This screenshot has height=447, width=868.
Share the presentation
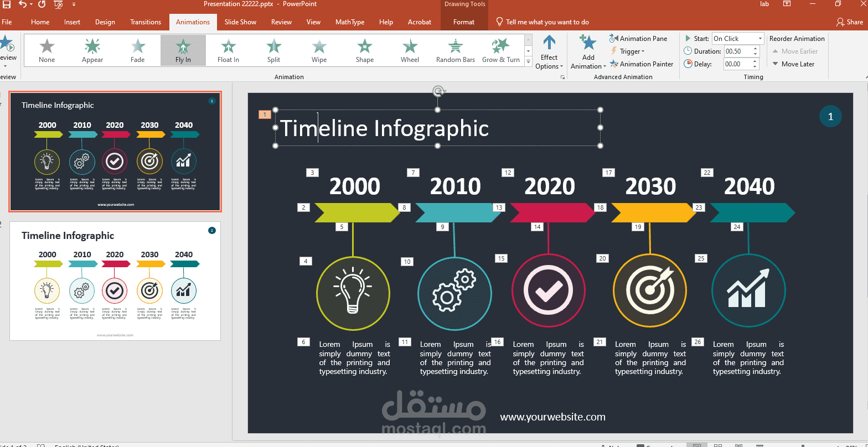(850, 22)
